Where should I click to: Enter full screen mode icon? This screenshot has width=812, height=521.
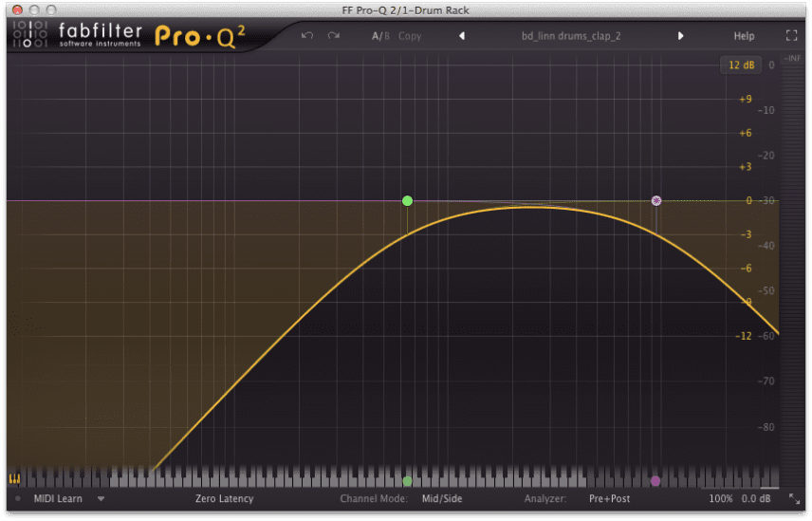click(x=791, y=35)
